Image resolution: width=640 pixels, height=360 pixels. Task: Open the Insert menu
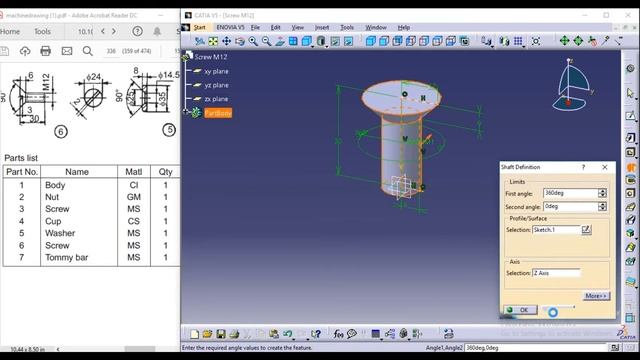click(322, 28)
